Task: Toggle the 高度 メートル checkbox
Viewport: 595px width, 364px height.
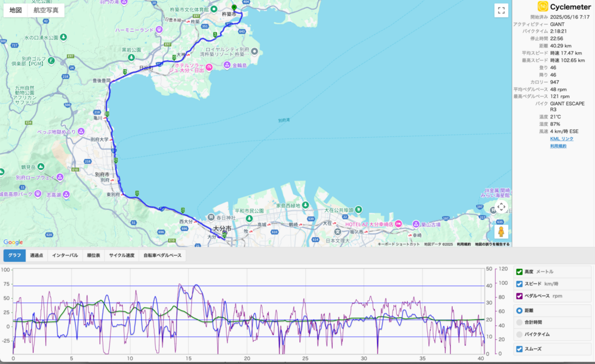Action: tap(519, 272)
